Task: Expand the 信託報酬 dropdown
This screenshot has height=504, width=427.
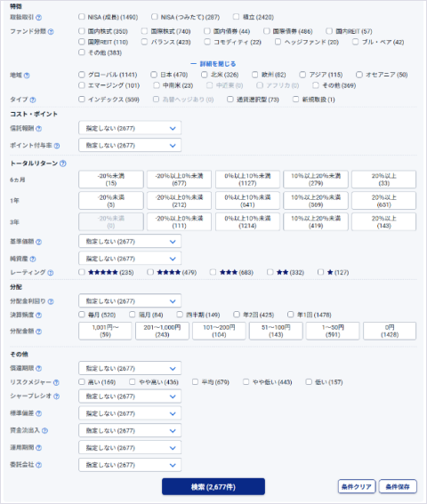Action: click(x=130, y=128)
